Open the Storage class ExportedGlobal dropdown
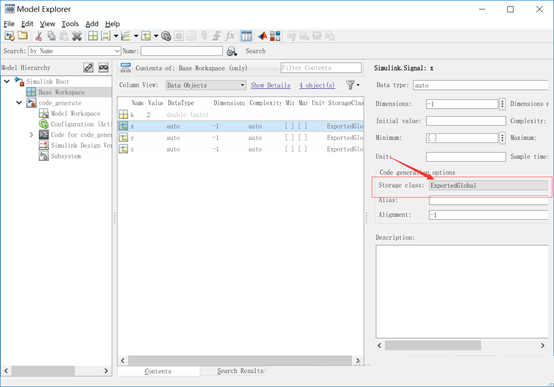This screenshot has width=554, height=387. 489,185
